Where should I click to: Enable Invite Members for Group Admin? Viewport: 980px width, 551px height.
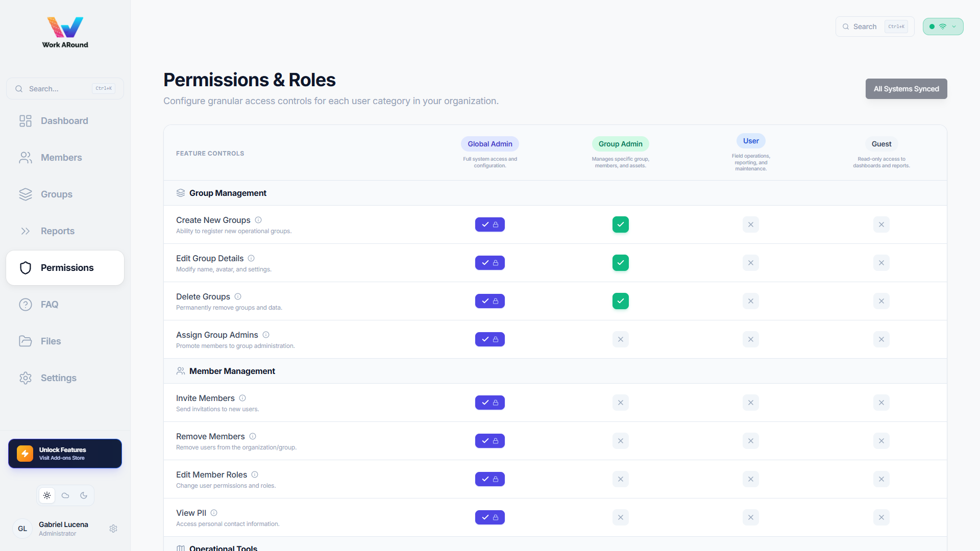coord(621,403)
